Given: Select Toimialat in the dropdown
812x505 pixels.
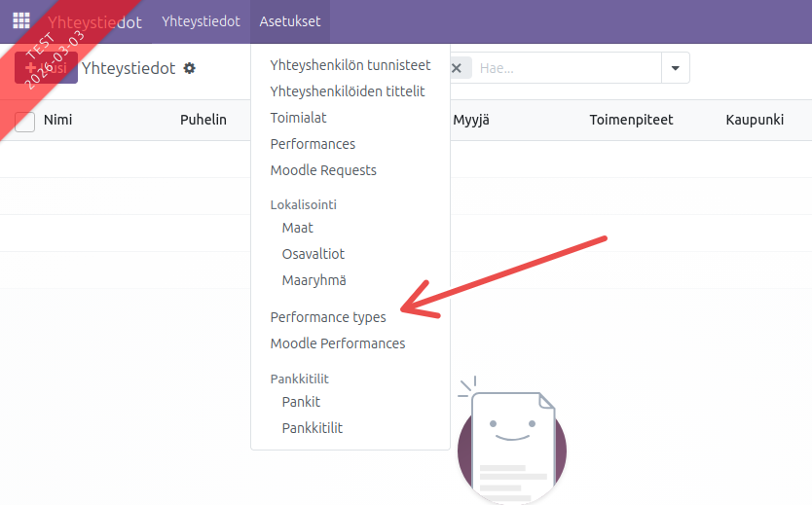Looking at the screenshot, I should pos(298,118).
